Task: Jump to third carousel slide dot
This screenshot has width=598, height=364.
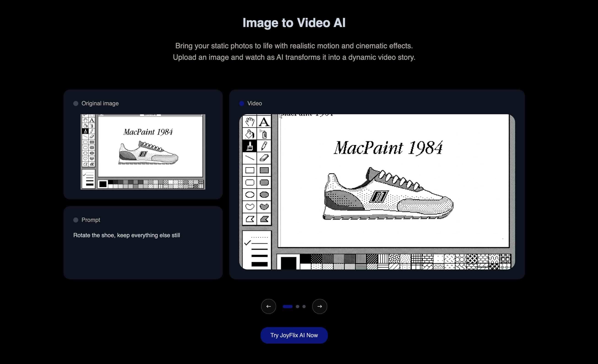Action: coord(304,307)
